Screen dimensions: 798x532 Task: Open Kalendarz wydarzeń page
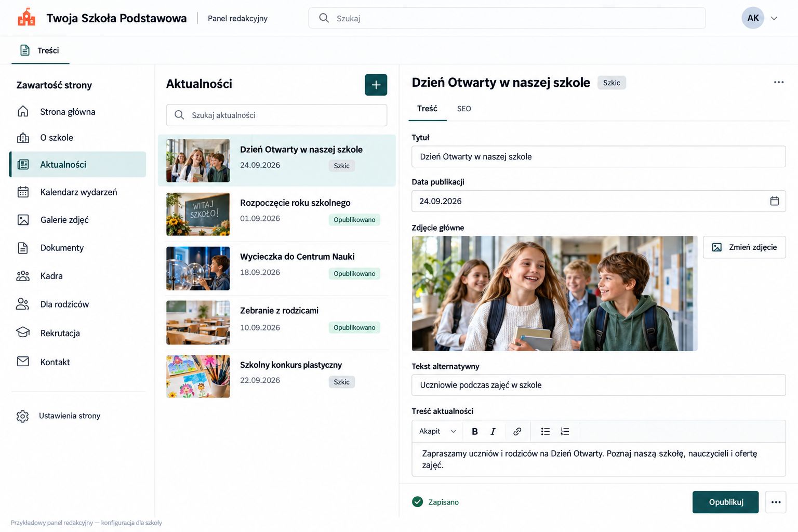(x=78, y=192)
